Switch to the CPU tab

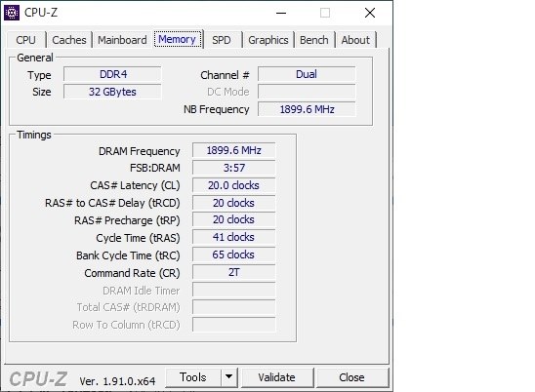tap(26, 40)
